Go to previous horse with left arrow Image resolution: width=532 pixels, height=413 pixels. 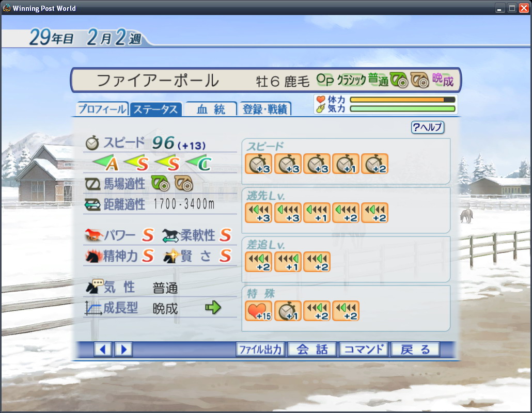coord(102,350)
